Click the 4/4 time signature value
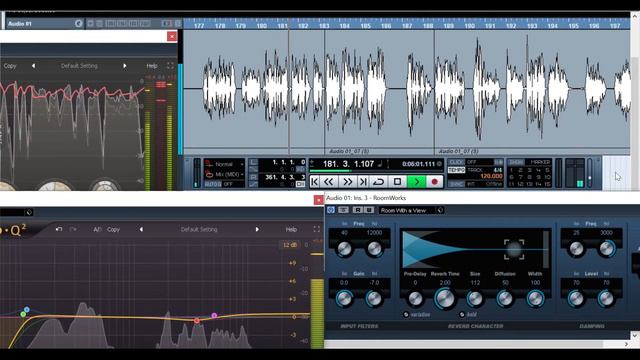640x360 pixels. click(498, 170)
